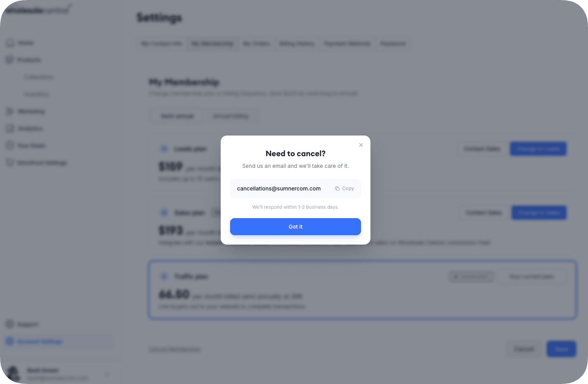
Task: Select the Leads plan radio button
Action: click(x=164, y=149)
